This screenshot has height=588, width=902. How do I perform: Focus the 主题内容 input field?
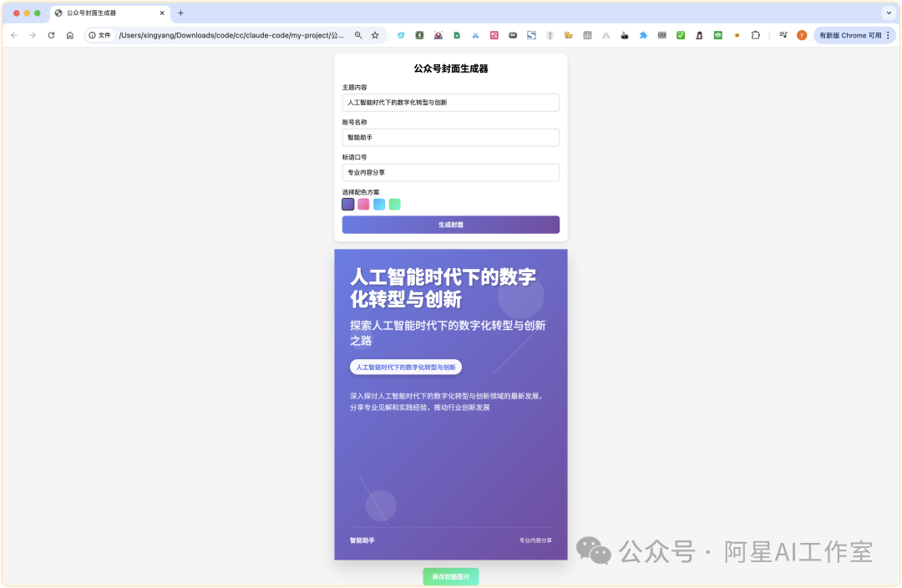tap(451, 103)
